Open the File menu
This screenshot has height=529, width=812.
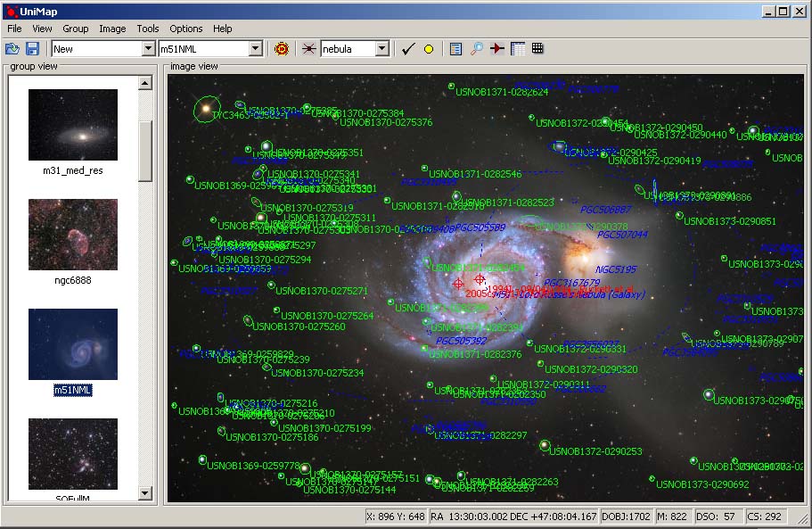click(14, 29)
